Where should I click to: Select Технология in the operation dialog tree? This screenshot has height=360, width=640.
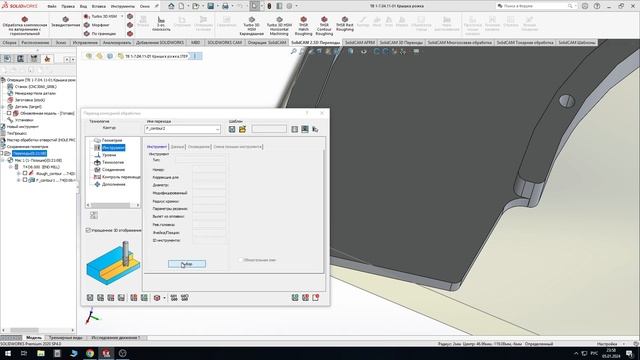point(113,162)
